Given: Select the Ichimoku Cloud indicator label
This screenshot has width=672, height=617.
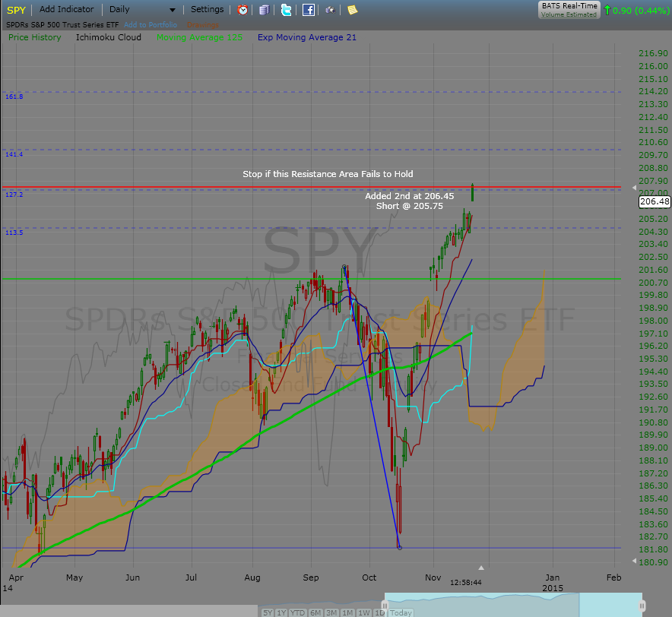Looking at the screenshot, I should pyautogui.click(x=109, y=37).
